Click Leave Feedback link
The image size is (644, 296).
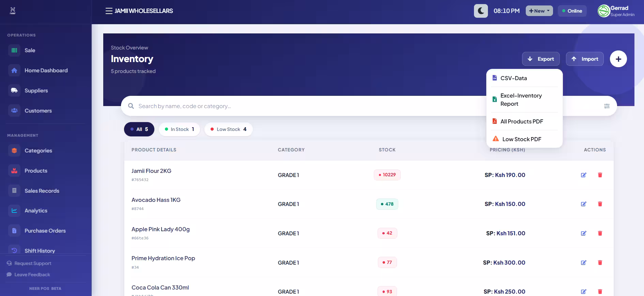click(x=29, y=275)
